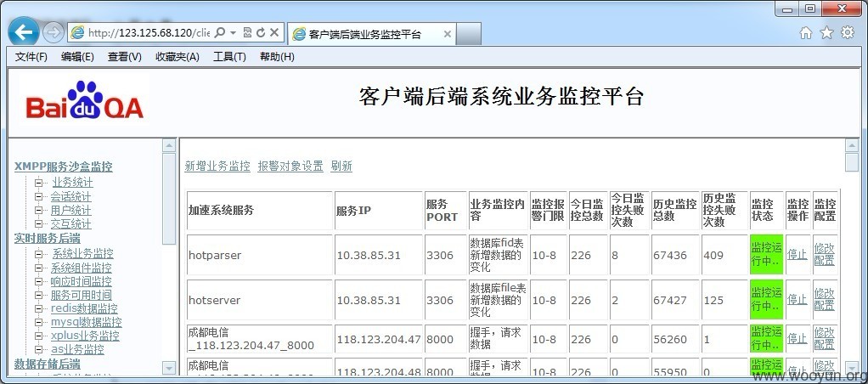This screenshot has width=868, height=384.
Task: Refresh the page with the reload icon
Action: 260,32
